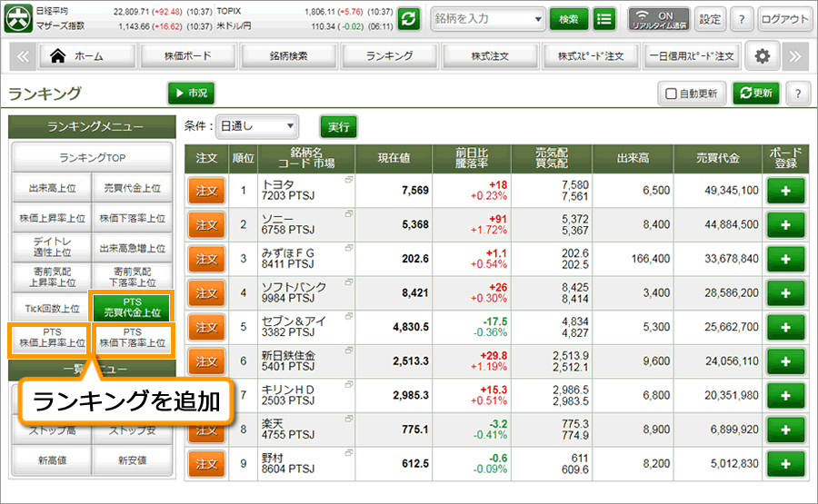Screen dimensions: 818x504
Task: Click the ログアウト logout button
Action: pyautogui.click(x=784, y=19)
